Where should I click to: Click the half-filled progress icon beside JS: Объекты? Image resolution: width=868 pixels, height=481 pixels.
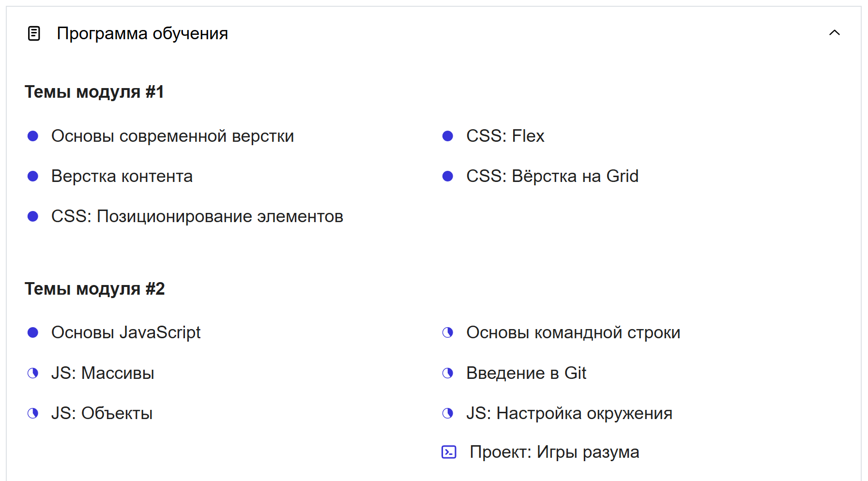click(33, 413)
